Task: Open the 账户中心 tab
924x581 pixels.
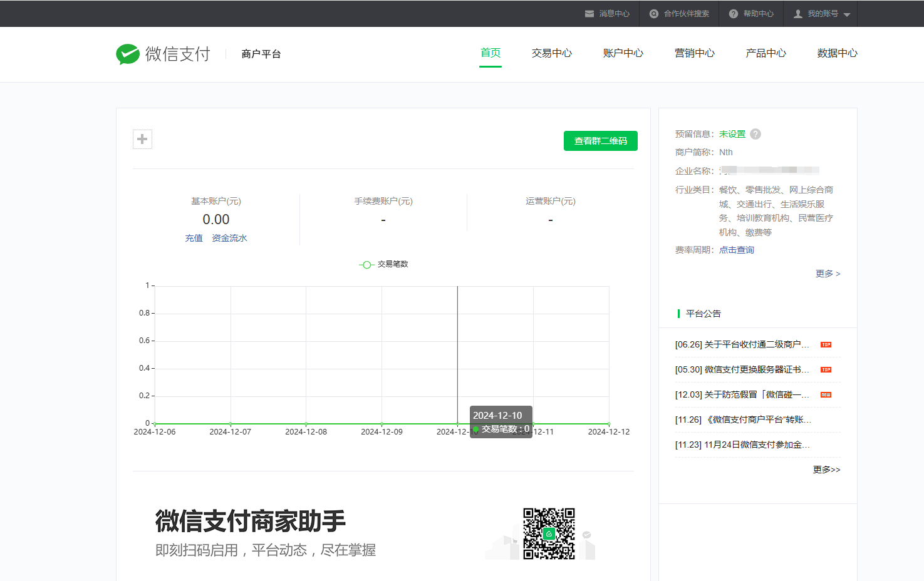Action: (623, 53)
